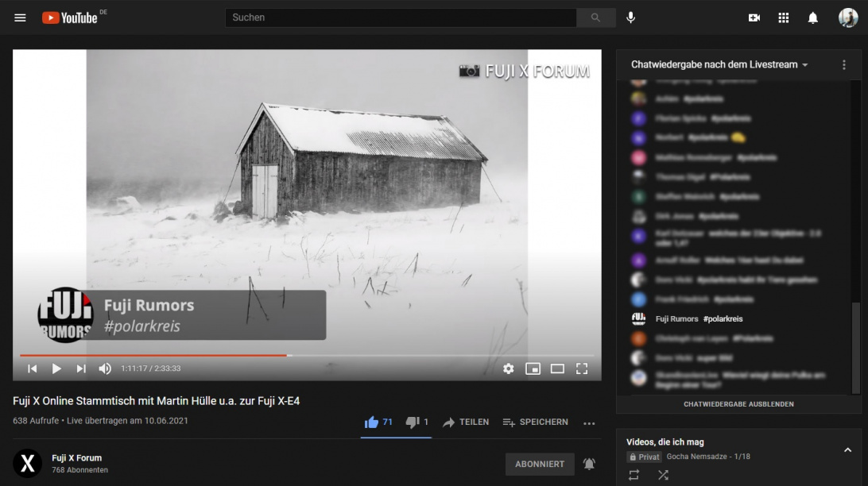Open chat options three-dot menu
Viewport: 868px width, 486px height.
click(843, 64)
